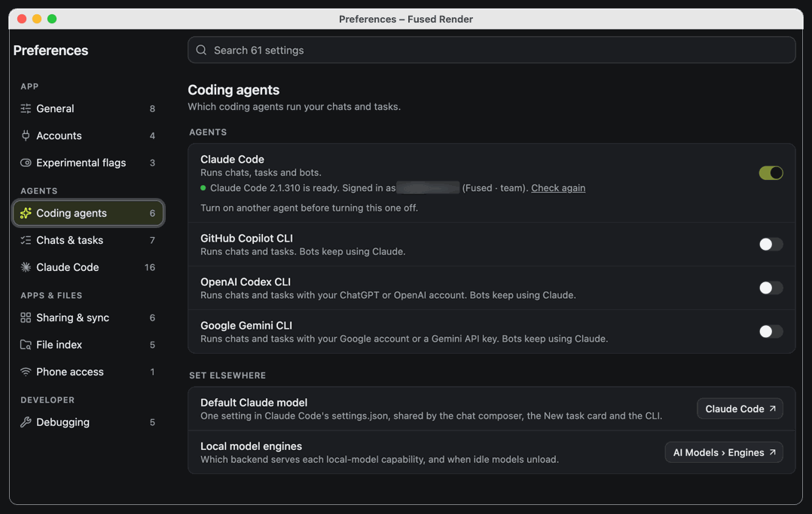Screen dimensions: 812x514
Task: Focus the Search 61 settings field
Action: [x=491, y=50]
